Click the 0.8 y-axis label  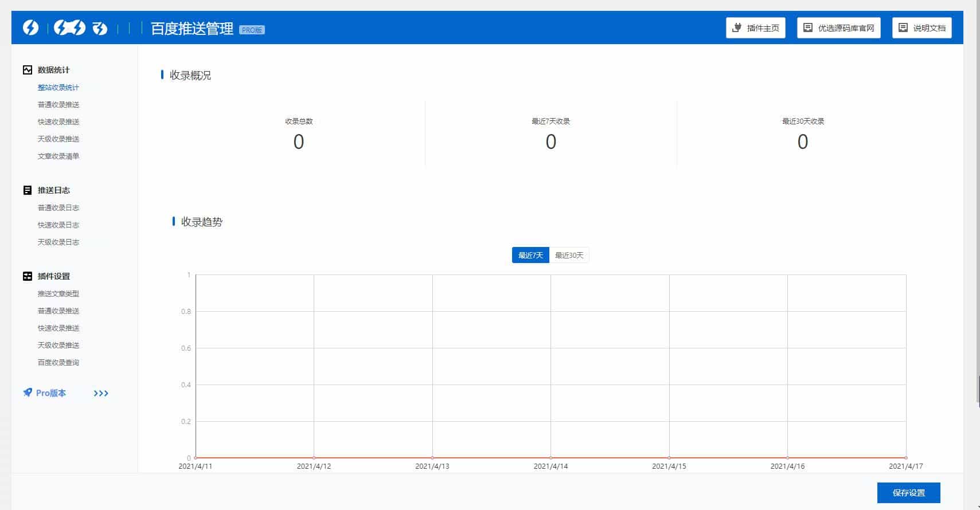point(186,312)
